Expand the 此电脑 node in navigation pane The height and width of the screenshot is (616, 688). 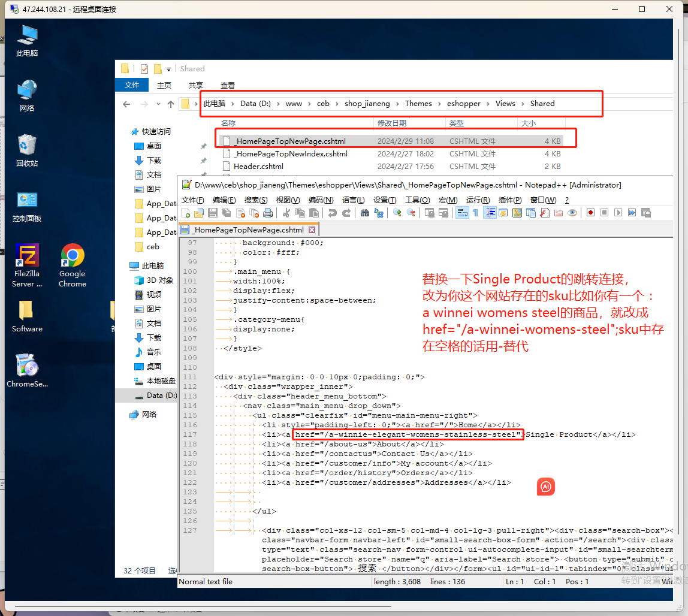pos(124,265)
